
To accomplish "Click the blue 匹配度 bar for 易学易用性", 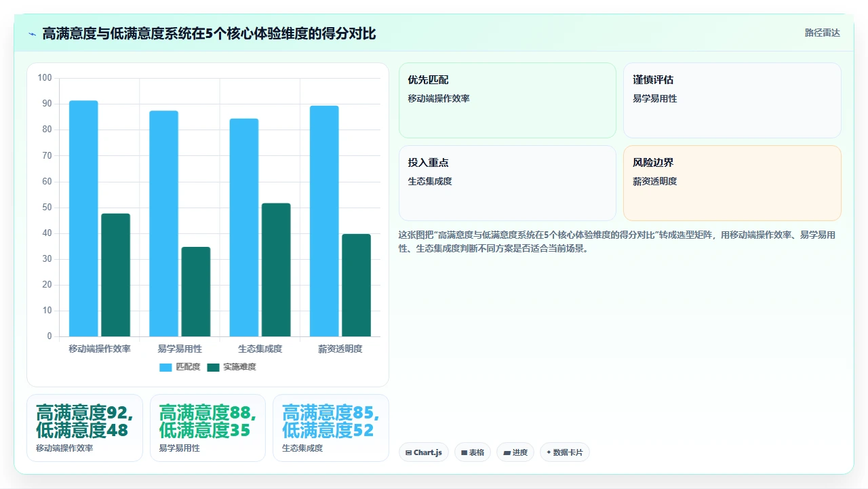I will (163, 224).
